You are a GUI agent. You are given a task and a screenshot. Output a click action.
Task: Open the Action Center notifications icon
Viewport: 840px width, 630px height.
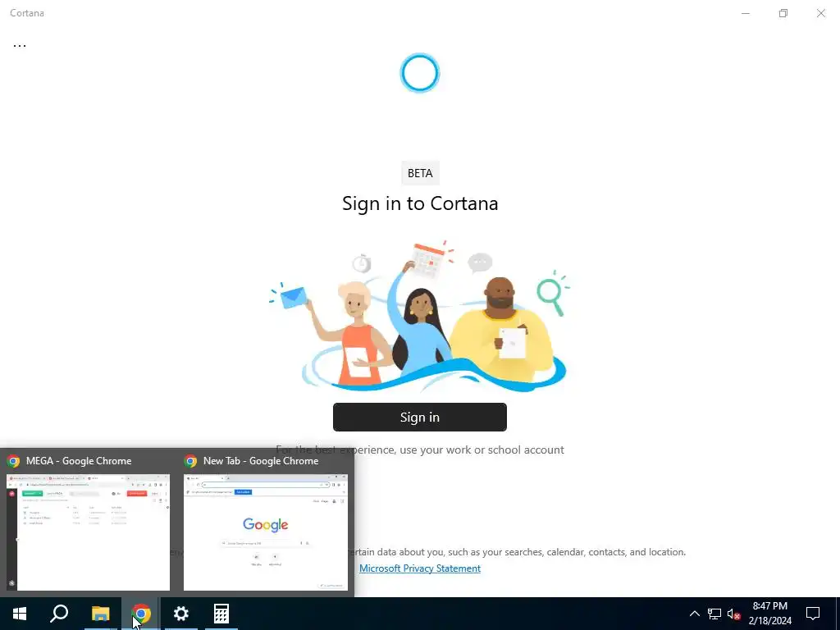(x=813, y=614)
